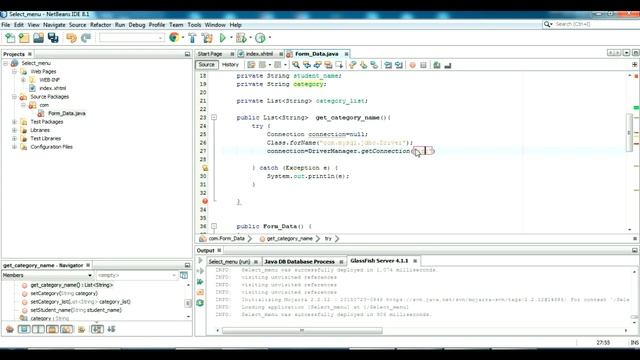Expand the Configuration Files tree node
The height and width of the screenshot is (360, 640).
(x=14, y=147)
